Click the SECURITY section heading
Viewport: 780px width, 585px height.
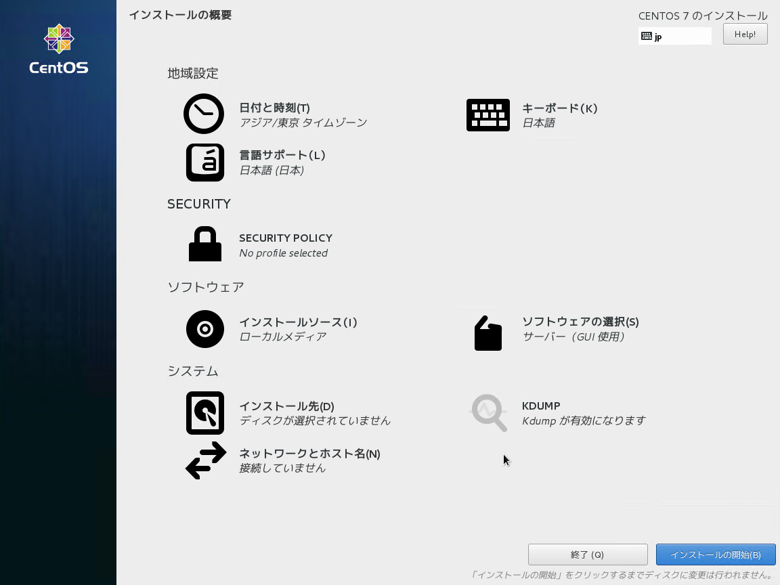(198, 204)
